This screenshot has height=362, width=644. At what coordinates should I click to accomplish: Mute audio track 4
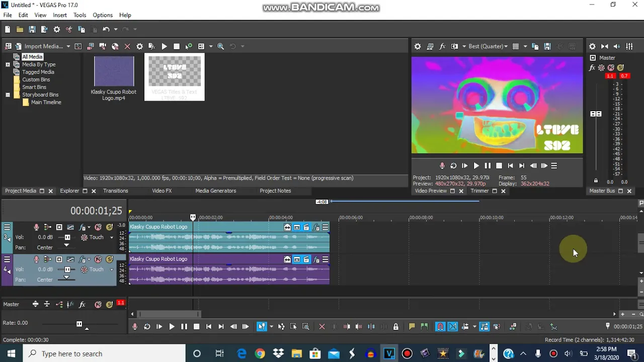coord(98,259)
